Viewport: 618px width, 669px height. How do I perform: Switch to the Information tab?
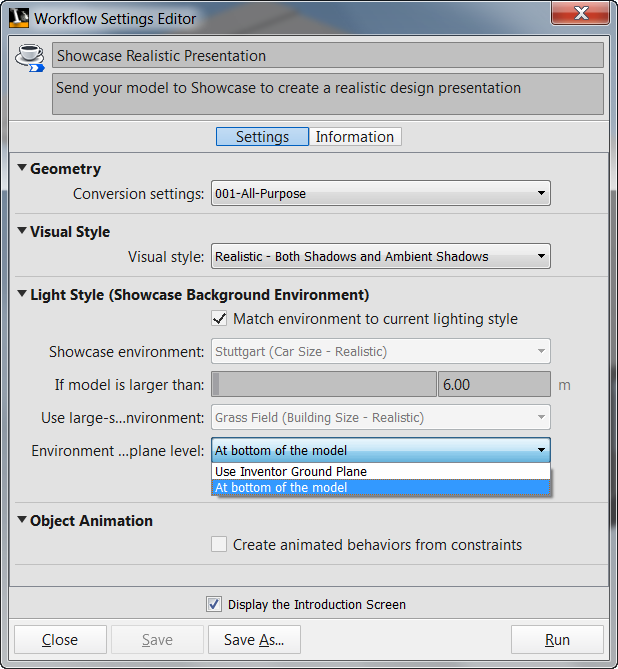(355, 137)
